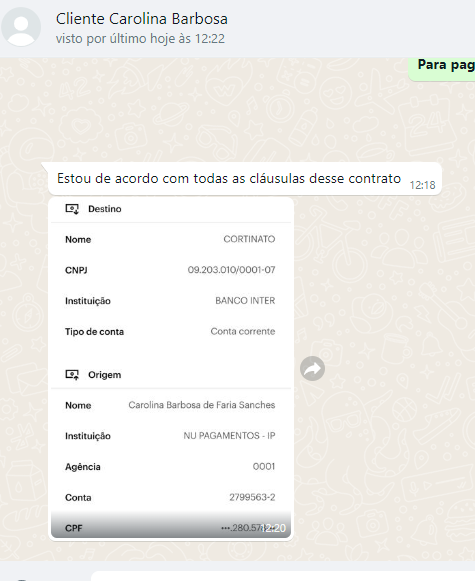Click the Origem section heading in receipt
The width and height of the screenshot is (475, 581).
(x=104, y=375)
